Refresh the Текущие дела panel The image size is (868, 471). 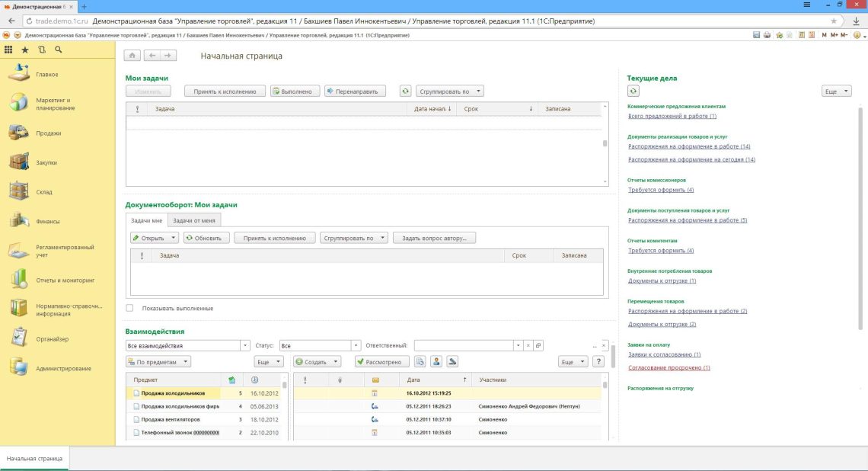click(x=633, y=91)
